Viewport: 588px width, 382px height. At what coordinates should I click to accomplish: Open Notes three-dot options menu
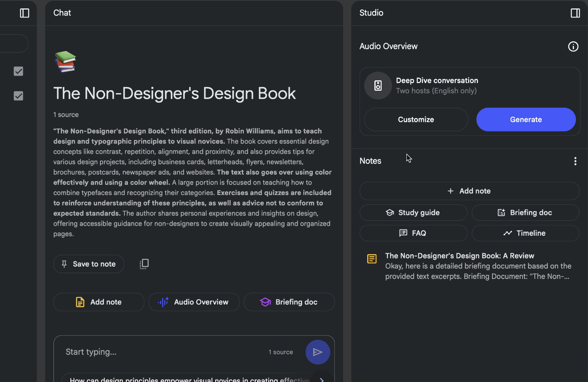tap(575, 161)
